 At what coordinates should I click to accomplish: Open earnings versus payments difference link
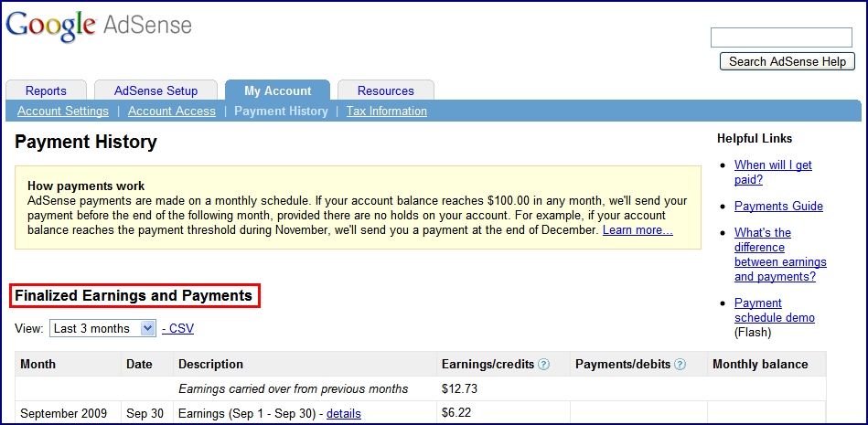[x=780, y=255]
